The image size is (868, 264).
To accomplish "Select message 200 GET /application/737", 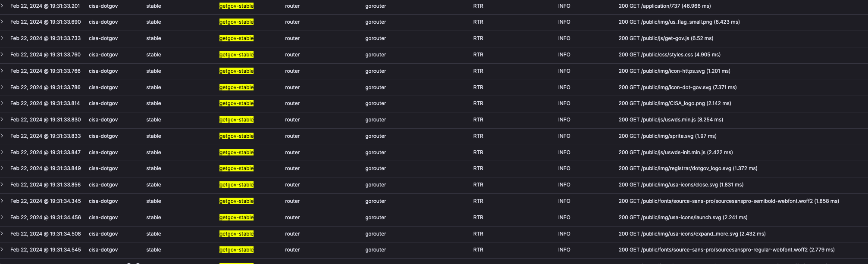I will pos(664,6).
